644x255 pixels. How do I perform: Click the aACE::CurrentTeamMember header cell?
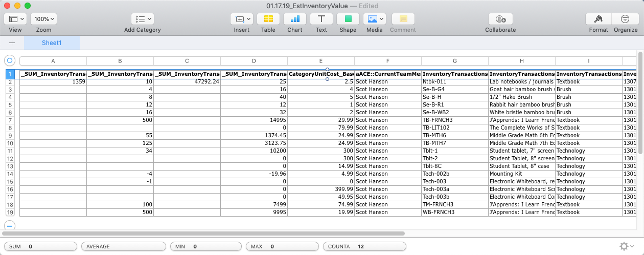(x=388, y=74)
